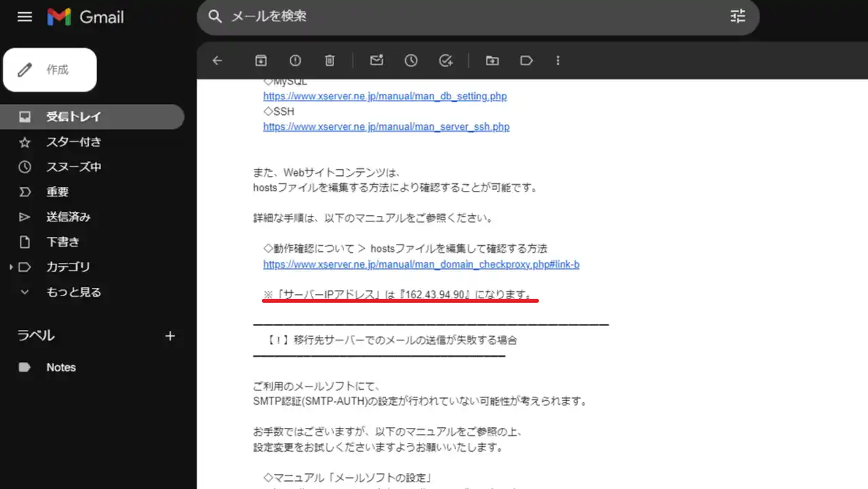The height and width of the screenshot is (489, 868).
Task: Click the send icon beside 送信済み
Action: pyautogui.click(x=24, y=217)
